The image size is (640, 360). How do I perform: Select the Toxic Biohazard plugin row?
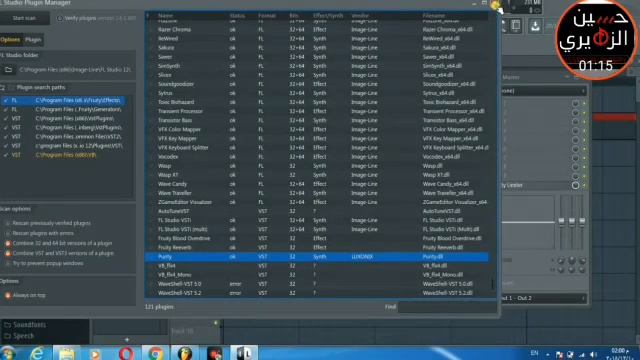tap(317, 102)
